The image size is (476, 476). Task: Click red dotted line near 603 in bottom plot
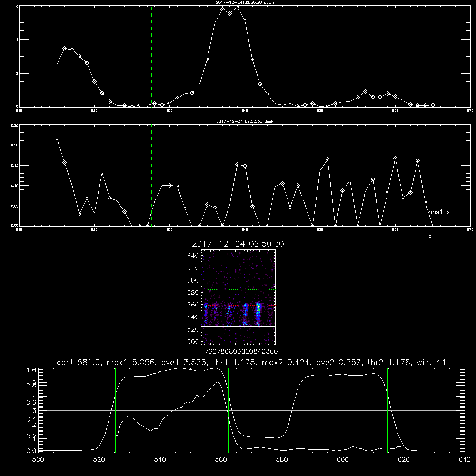(x=352, y=410)
